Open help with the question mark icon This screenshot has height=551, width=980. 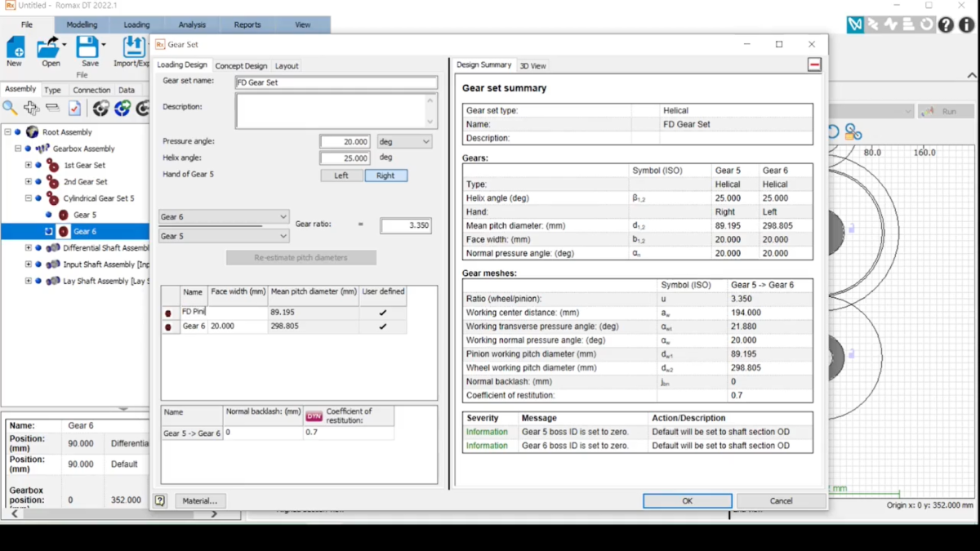(x=946, y=25)
